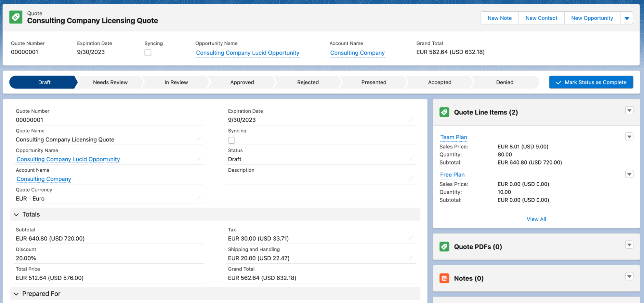Click the New Opportunity button
The width and height of the screenshot is (644, 303).
592,18
